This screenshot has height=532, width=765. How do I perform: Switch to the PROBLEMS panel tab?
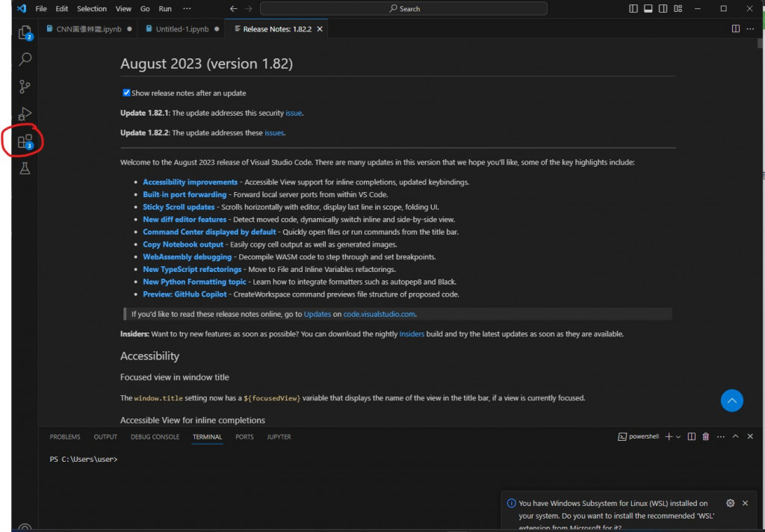pos(65,437)
